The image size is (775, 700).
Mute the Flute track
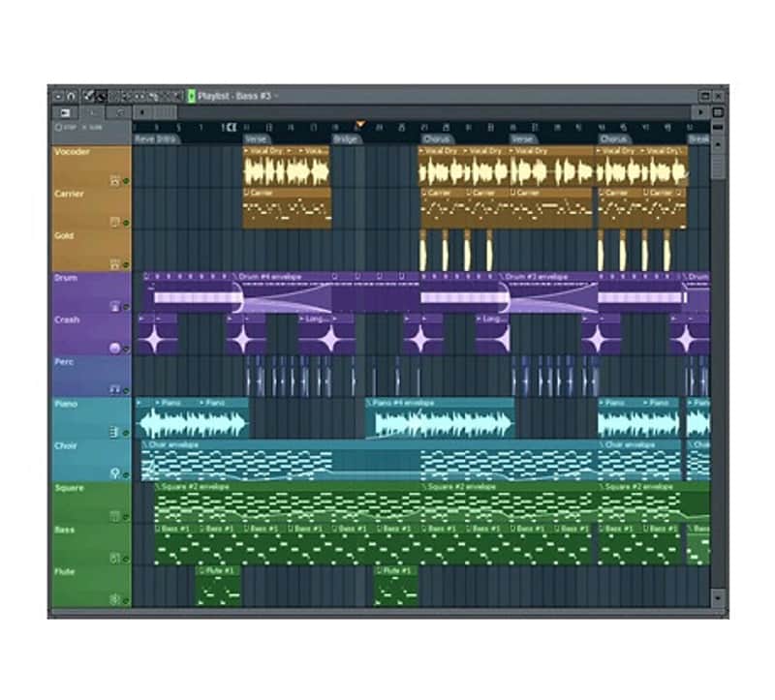point(126,601)
